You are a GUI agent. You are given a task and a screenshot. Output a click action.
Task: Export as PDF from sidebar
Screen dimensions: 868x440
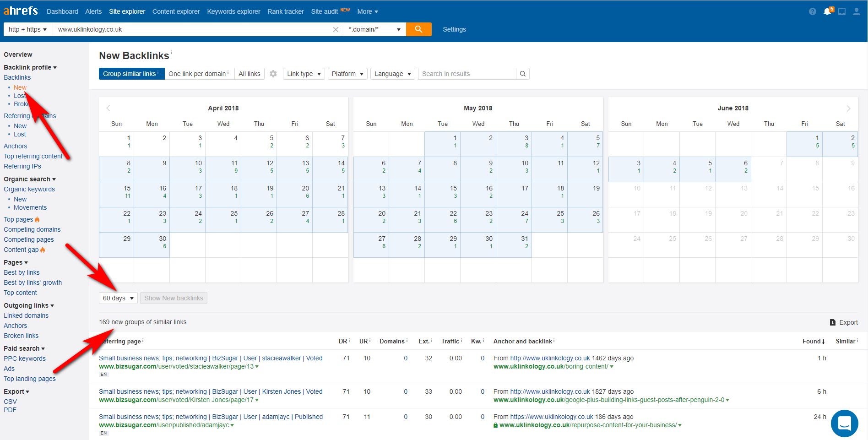10,410
